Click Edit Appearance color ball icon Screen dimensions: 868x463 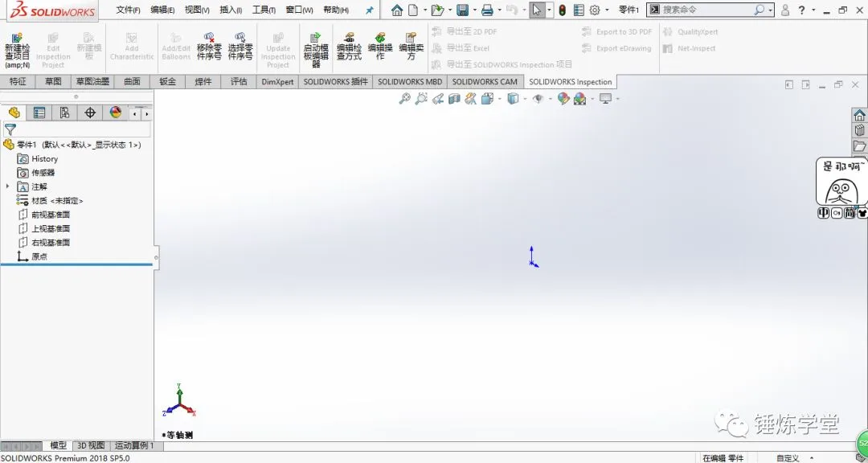563,99
